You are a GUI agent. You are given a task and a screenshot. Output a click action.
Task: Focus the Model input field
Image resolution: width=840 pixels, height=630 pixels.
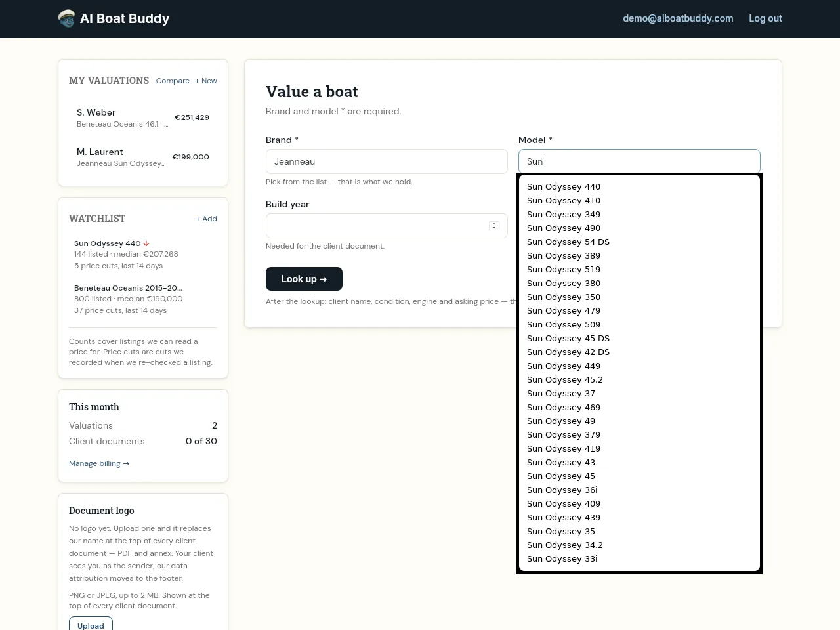pos(639,161)
